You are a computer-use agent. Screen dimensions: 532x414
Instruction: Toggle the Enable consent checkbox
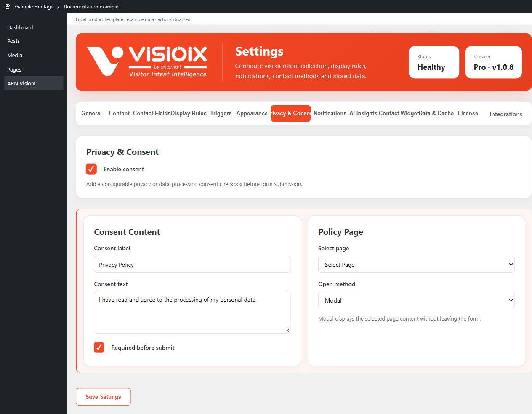[x=91, y=169]
